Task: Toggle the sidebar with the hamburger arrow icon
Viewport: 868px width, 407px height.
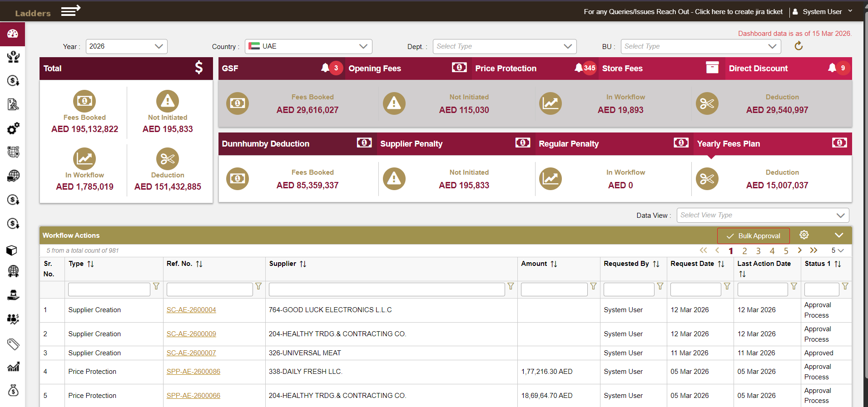Action: (x=71, y=10)
